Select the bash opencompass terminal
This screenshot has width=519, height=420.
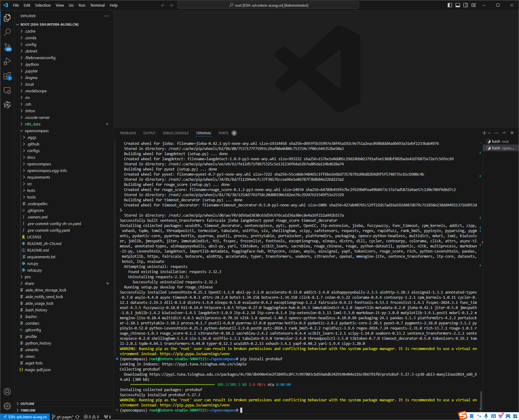pyautogui.click(x=501, y=148)
